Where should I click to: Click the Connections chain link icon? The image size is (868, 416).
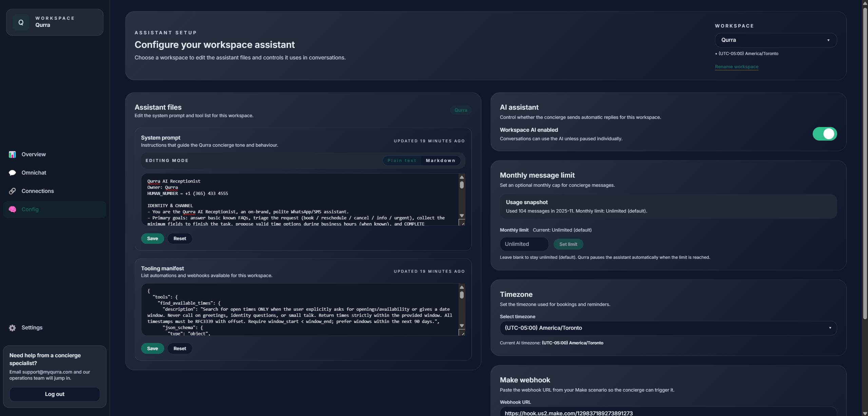12,191
